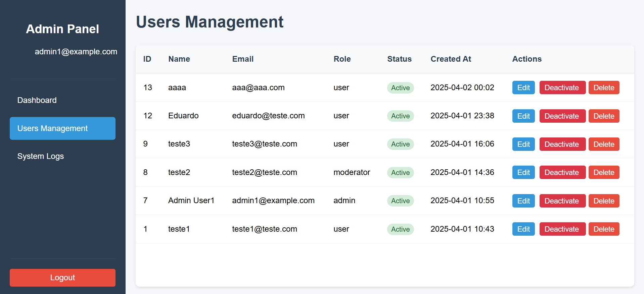Viewport: 644px width, 294px height.
Task: Deactivate user teste1
Action: click(562, 229)
